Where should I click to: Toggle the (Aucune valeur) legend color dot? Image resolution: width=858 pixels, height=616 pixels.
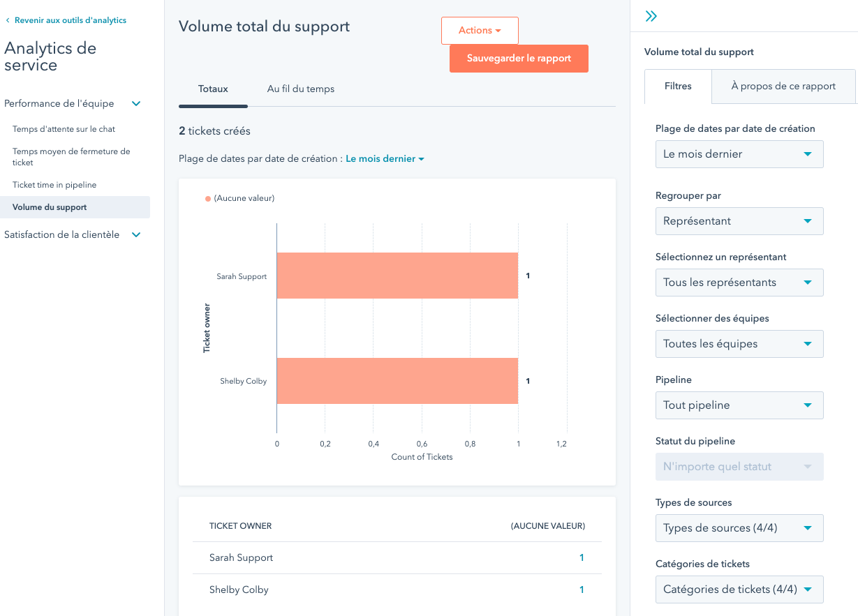click(x=208, y=199)
